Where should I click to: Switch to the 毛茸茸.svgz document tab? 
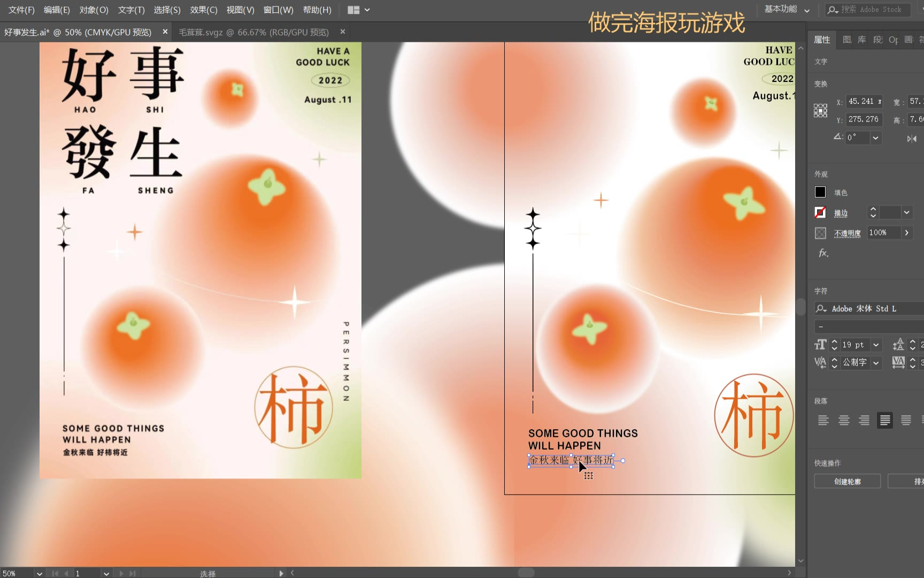pos(253,32)
